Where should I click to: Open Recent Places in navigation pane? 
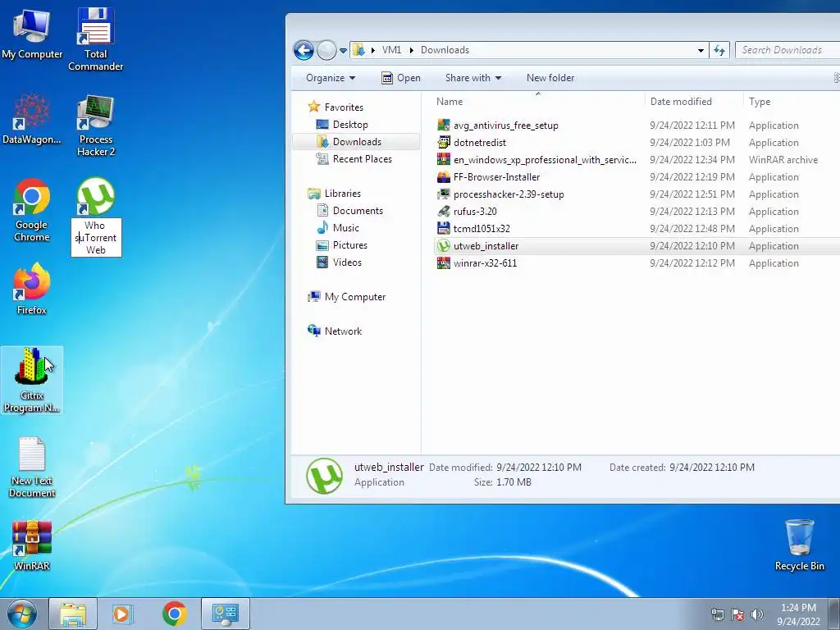pos(362,159)
